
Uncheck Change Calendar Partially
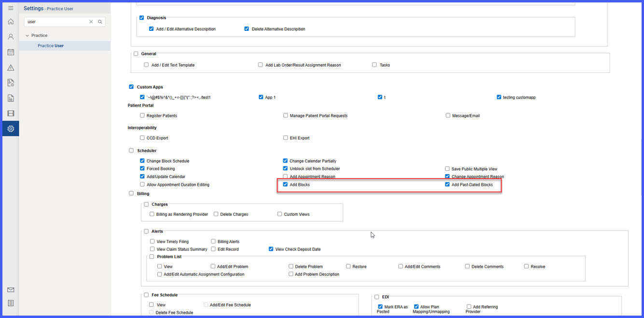tap(285, 161)
